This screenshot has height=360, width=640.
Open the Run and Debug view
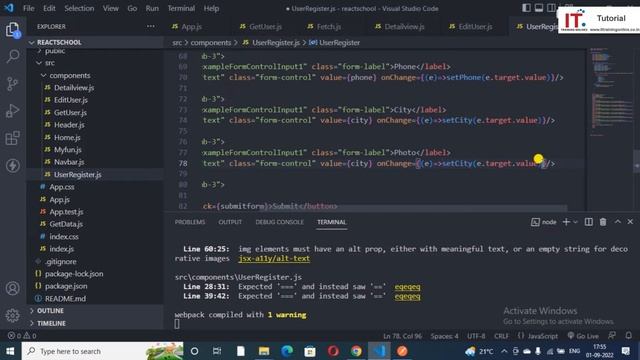[13, 111]
